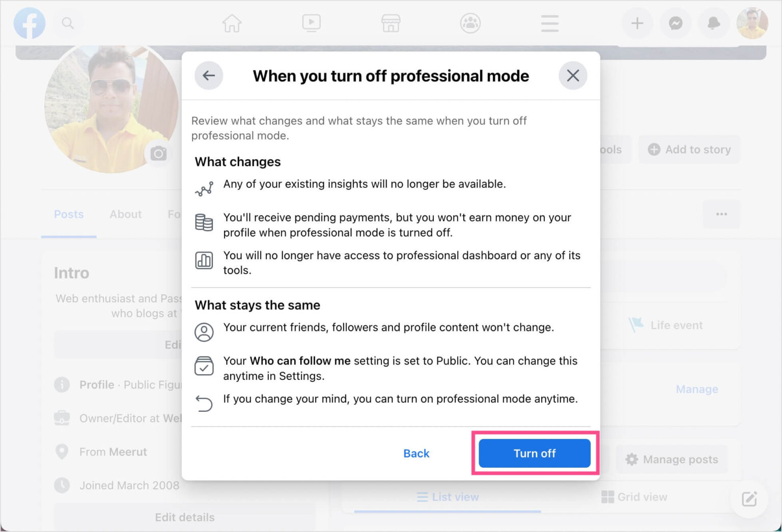Change profile photo using the camera icon
The height and width of the screenshot is (532, 782).
point(158,153)
